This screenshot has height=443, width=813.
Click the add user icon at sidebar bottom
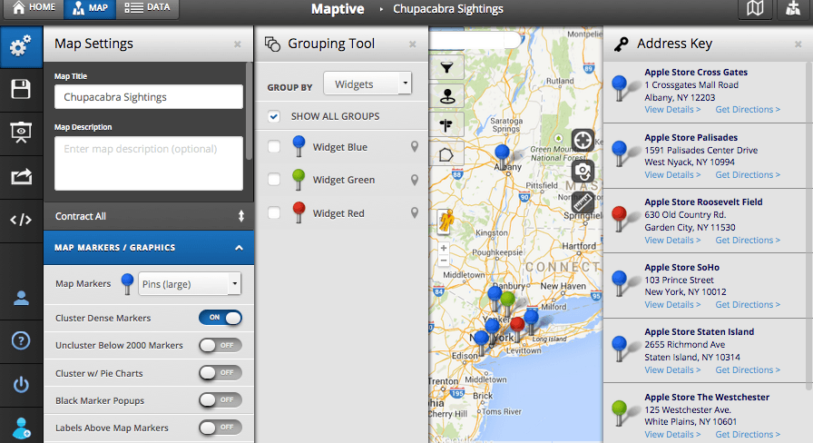click(x=21, y=428)
